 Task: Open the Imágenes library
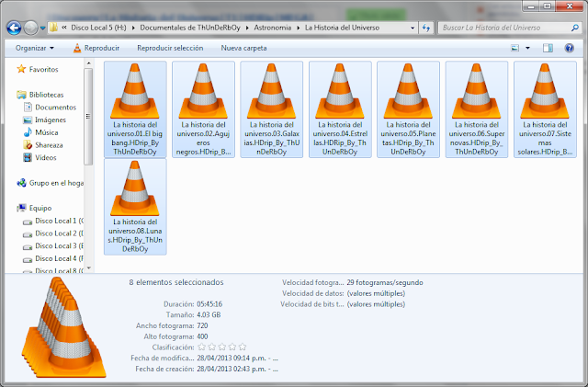pos(45,120)
